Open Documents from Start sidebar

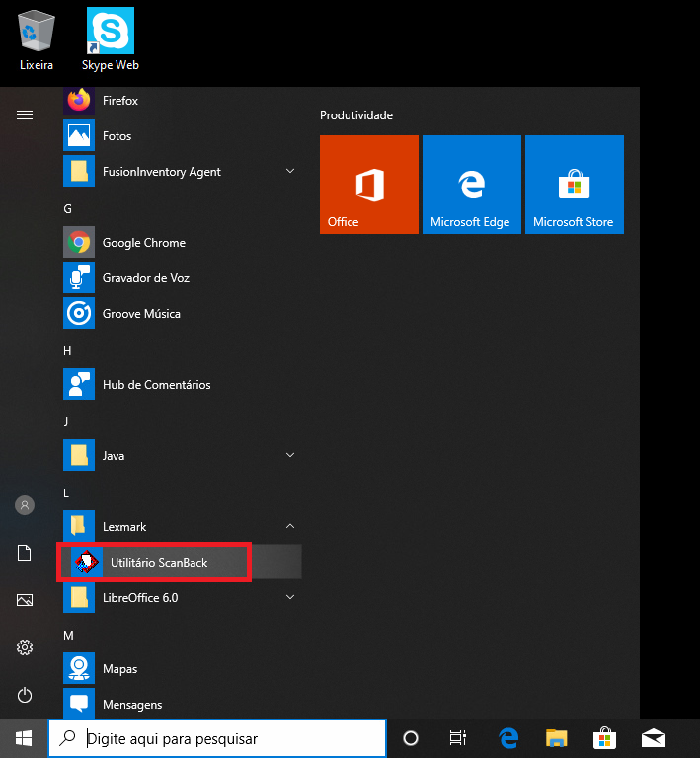pos(25,553)
